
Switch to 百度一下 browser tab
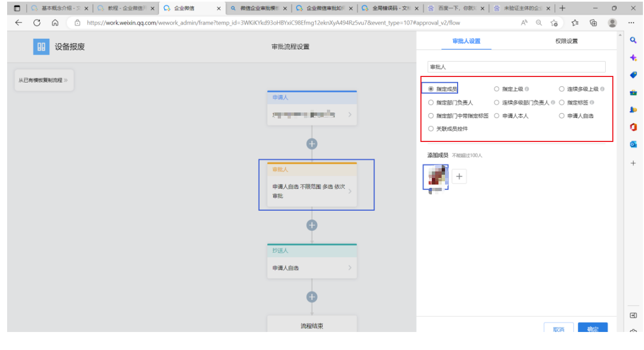(456, 8)
